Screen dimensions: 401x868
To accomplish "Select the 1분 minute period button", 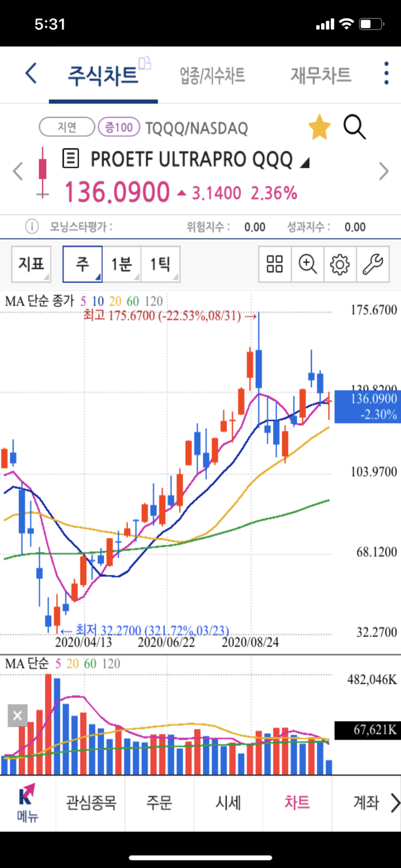I will pyautogui.click(x=121, y=264).
